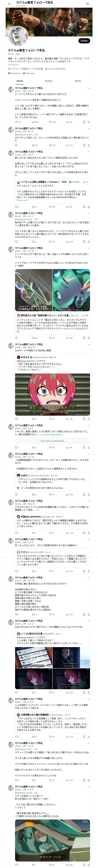This screenshot has height=868, width=98.
Task: Share the first Jun 4 post
Action: 89,122
